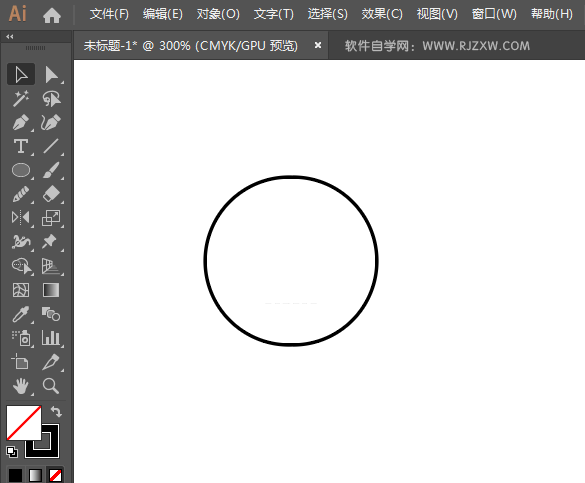Image resolution: width=585 pixels, height=483 pixels.
Task: Select the Pen tool
Action: coord(21,123)
